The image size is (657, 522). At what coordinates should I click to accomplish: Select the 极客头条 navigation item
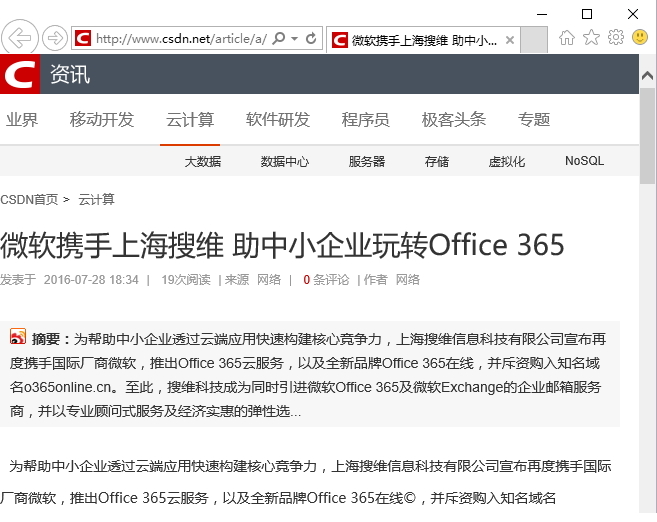(453, 120)
